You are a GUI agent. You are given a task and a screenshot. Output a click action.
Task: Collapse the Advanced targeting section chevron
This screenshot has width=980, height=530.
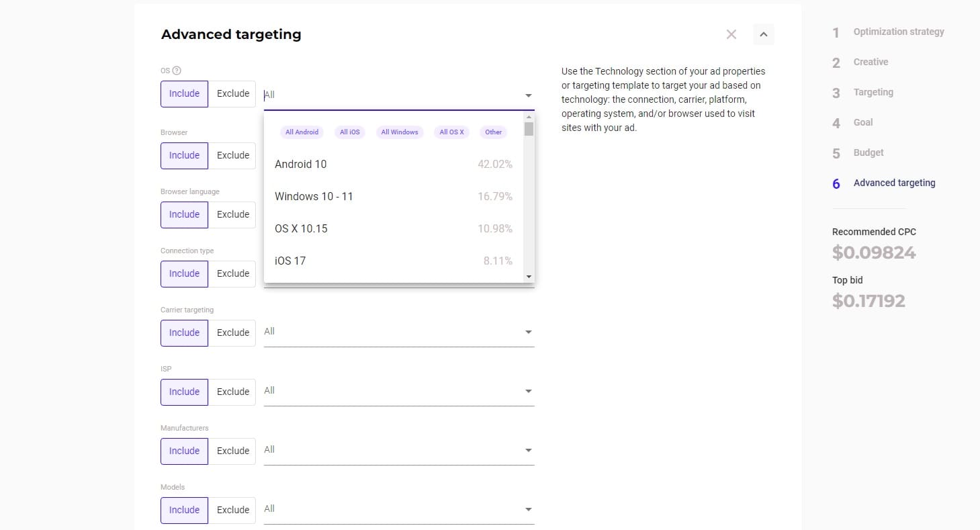coord(764,34)
